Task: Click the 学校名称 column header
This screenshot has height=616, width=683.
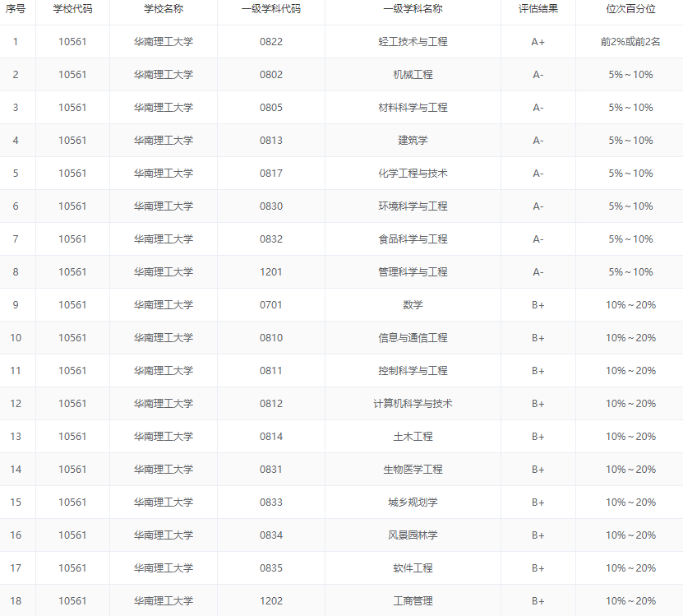Action: pyautogui.click(x=164, y=9)
